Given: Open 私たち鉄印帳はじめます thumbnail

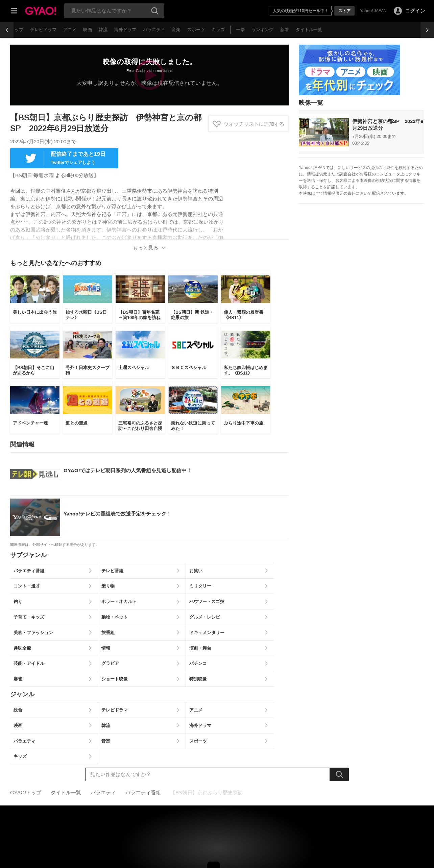Looking at the screenshot, I should click(246, 344).
